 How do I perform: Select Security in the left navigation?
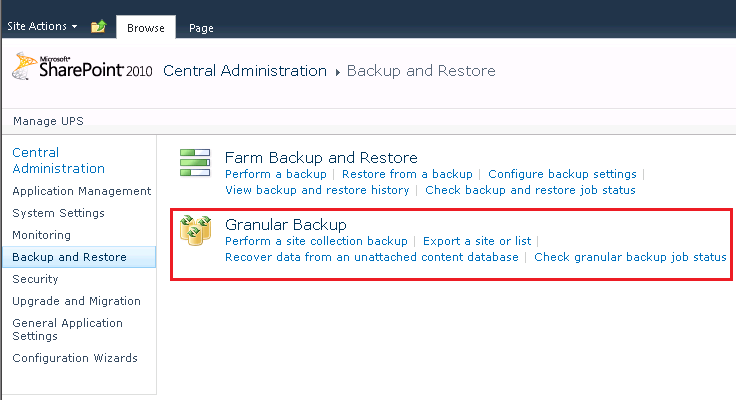tap(35, 279)
